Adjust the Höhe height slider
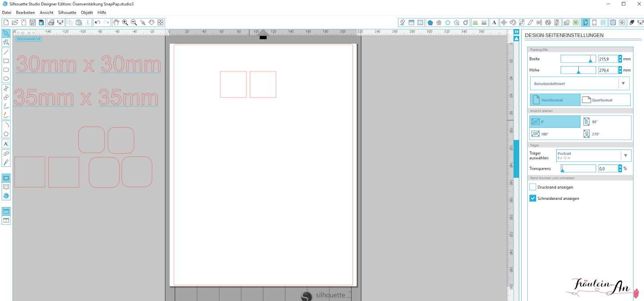Viewport: 644px width, 301px height. (578, 70)
